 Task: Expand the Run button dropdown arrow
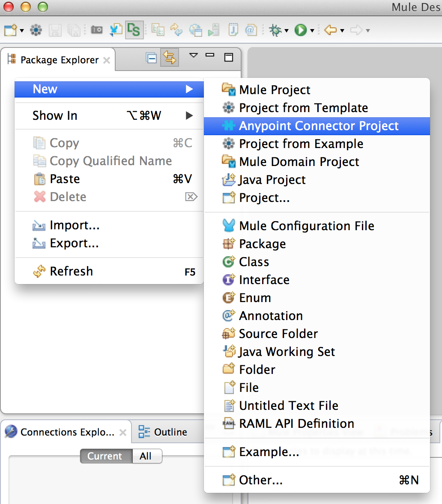311,30
